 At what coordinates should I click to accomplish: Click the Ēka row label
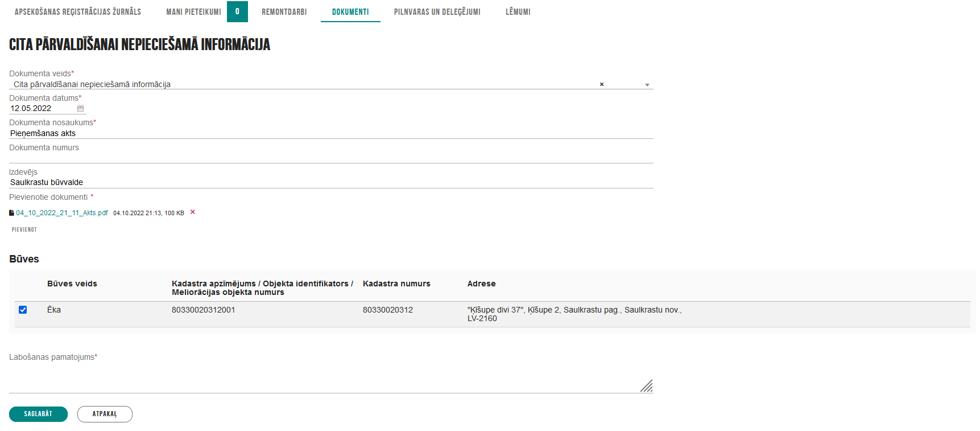point(54,310)
